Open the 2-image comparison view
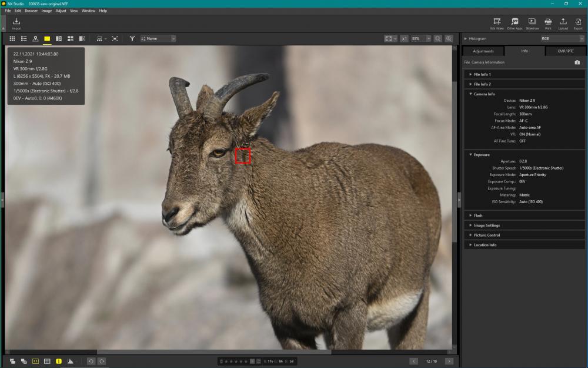 (58, 39)
